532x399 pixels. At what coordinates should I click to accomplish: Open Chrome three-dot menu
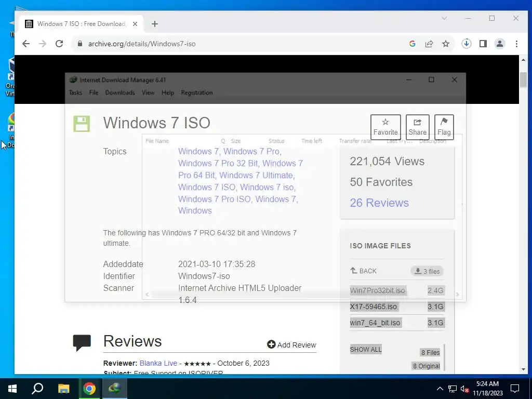[516, 44]
